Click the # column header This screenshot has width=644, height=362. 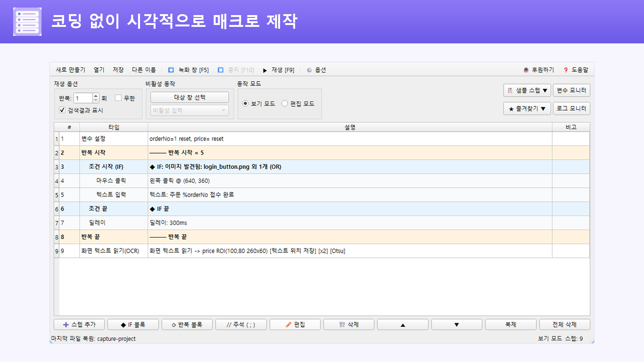click(x=69, y=127)
